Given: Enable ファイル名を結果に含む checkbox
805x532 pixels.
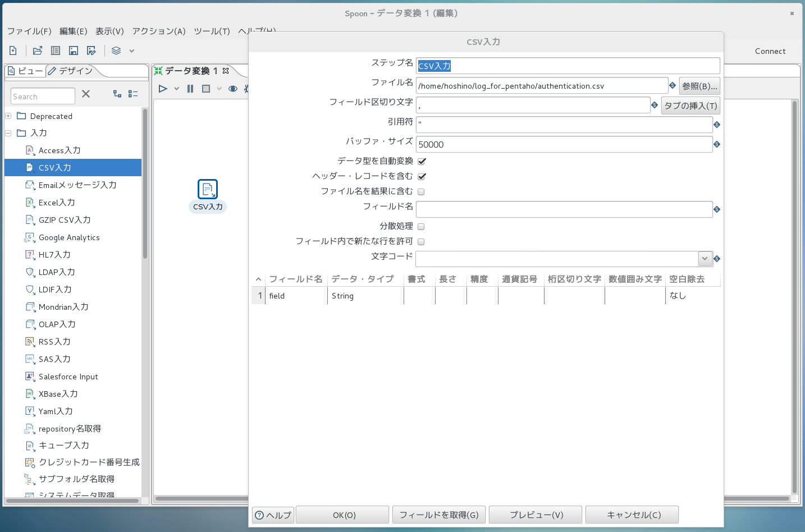Looking at the screenshot, I should [x=421, y=192].
